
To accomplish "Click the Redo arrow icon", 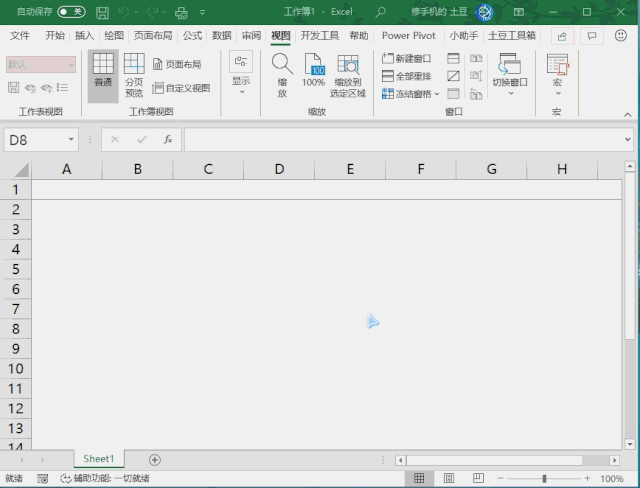I will [152, 13].
